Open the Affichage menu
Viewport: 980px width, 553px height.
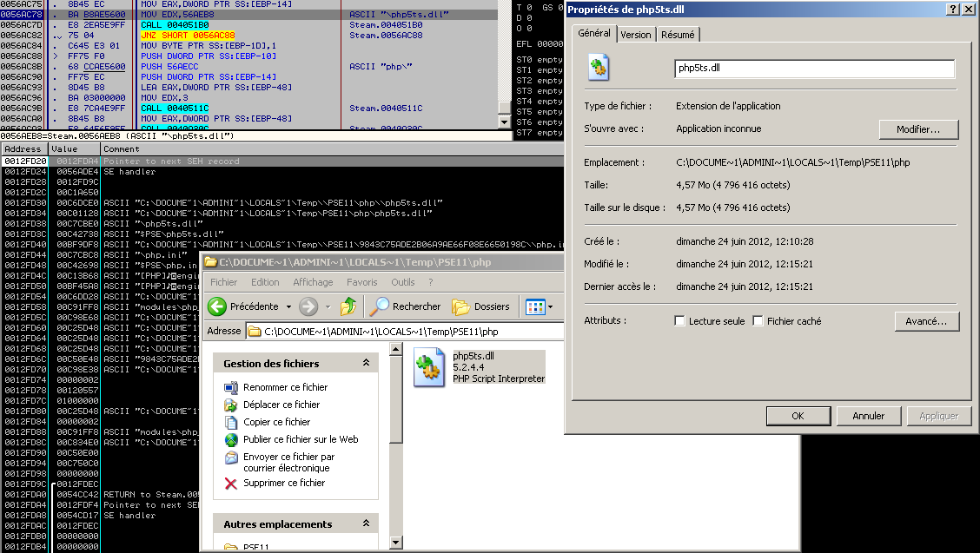pos(313,282)
